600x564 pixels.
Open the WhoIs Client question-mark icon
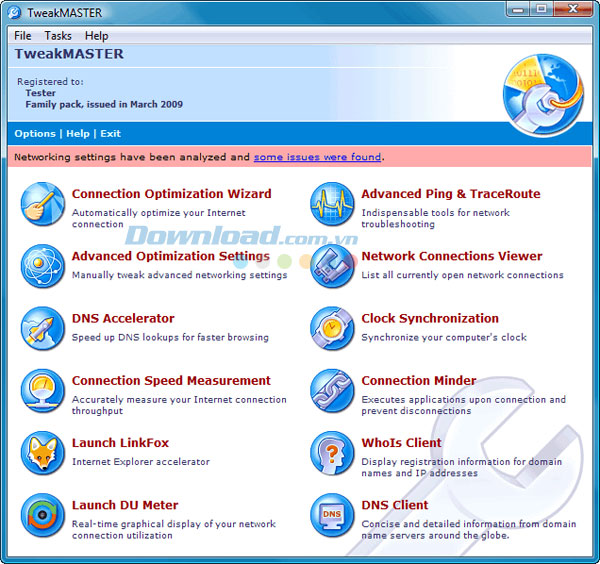pos(331,452)
